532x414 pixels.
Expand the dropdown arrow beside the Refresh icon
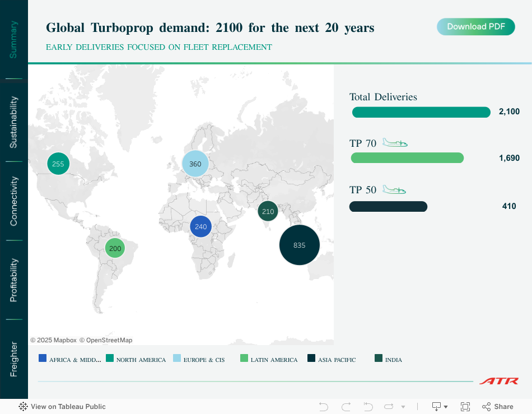403,407
